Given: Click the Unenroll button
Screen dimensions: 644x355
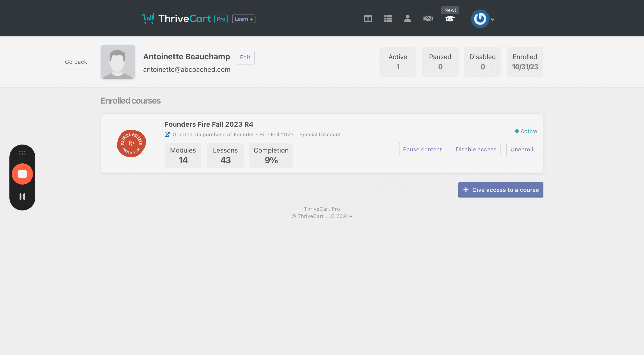Looking at the screenshot, I should pos(522,149).
